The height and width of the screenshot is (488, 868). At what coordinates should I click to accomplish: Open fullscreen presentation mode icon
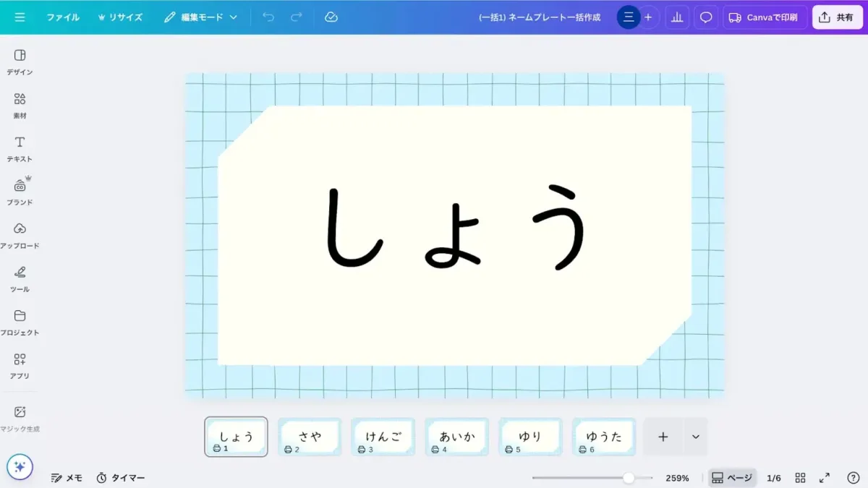tap(825, 477)
